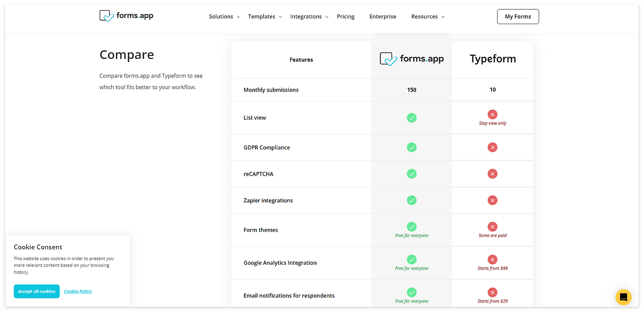Click the GDPR Compliance feature label
The image size is (644, 312).
click(x=267, y=147)
